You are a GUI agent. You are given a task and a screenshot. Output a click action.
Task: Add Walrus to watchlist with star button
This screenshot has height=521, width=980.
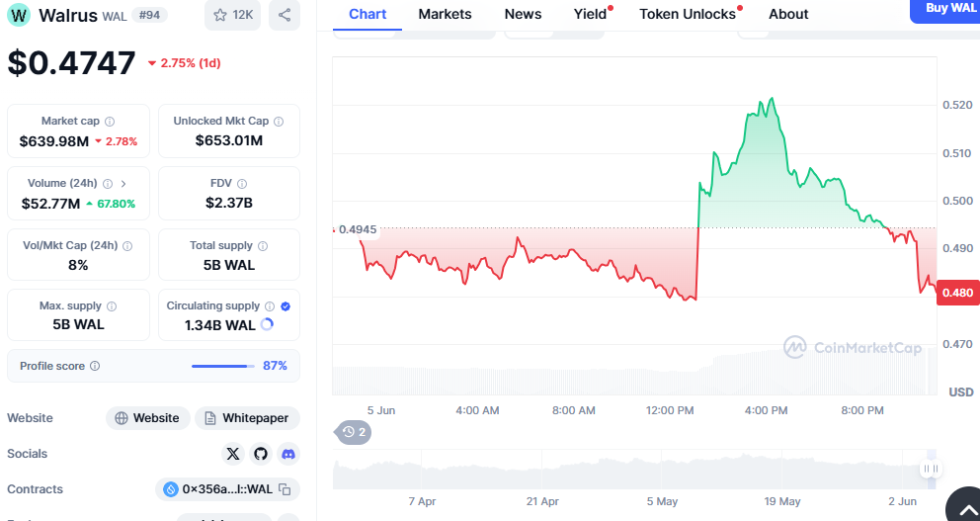[232, 15]
